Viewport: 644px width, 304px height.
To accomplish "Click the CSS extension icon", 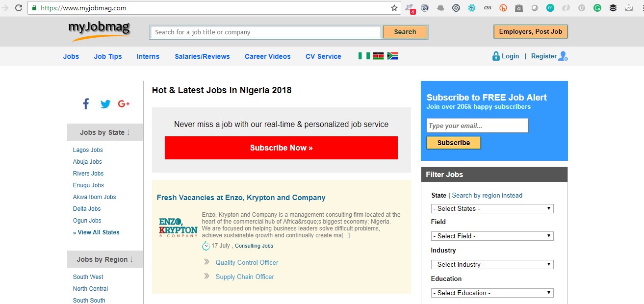I will (488, 8).
